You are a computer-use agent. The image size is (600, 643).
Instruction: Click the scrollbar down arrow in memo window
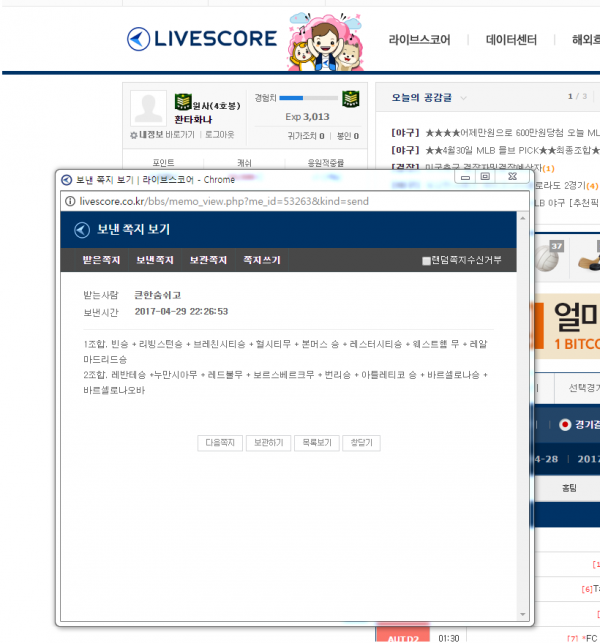coord(522,614)
